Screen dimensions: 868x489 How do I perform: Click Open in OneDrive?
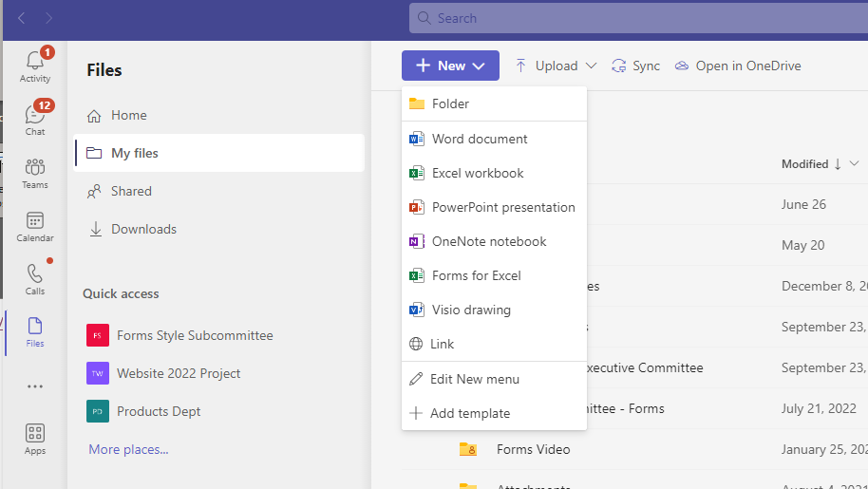[737, 66]
